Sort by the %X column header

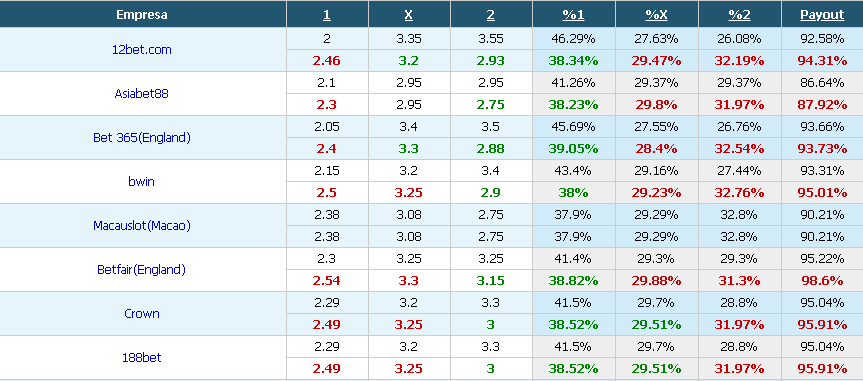coord(656,15)
